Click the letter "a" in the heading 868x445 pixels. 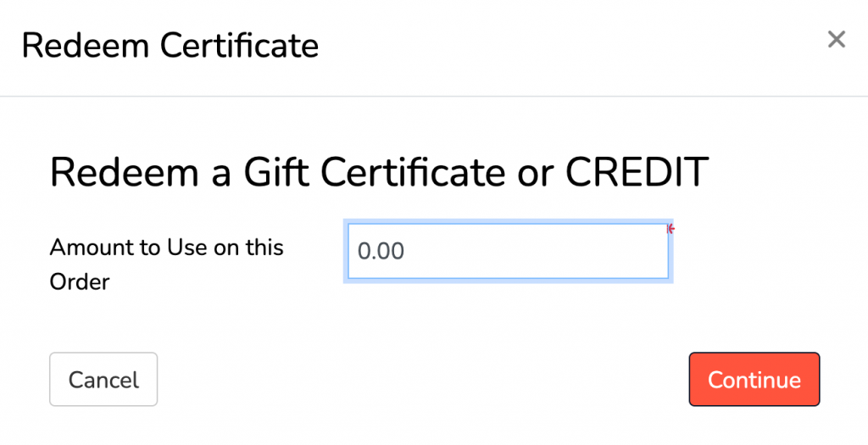coord(217,173)
